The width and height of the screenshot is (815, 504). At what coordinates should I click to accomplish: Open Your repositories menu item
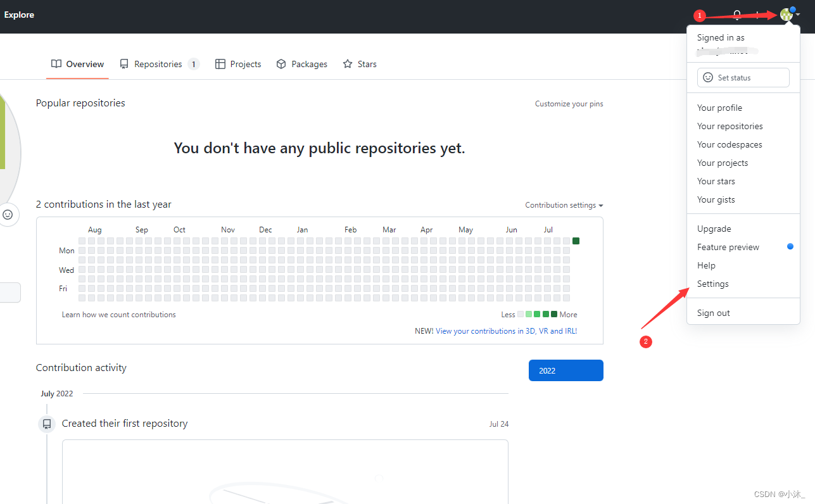click(743, 126)
